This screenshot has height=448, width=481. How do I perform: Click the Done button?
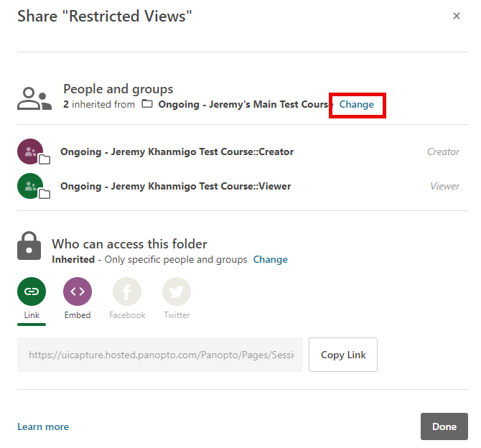pyautogui.click(x=444, y=426)
